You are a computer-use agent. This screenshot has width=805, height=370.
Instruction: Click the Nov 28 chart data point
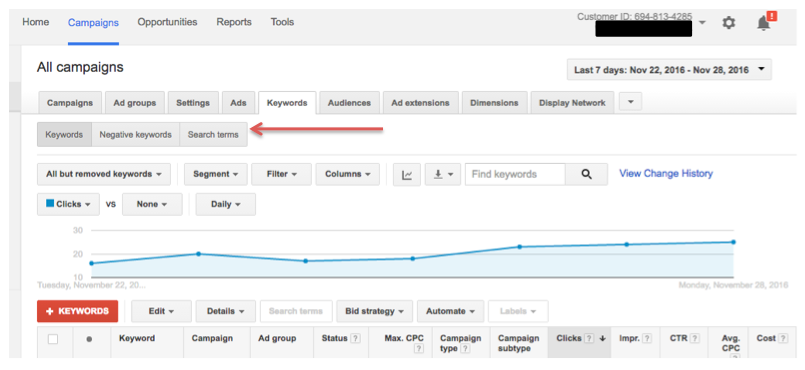pyautogui.click(x=733, y=242)
